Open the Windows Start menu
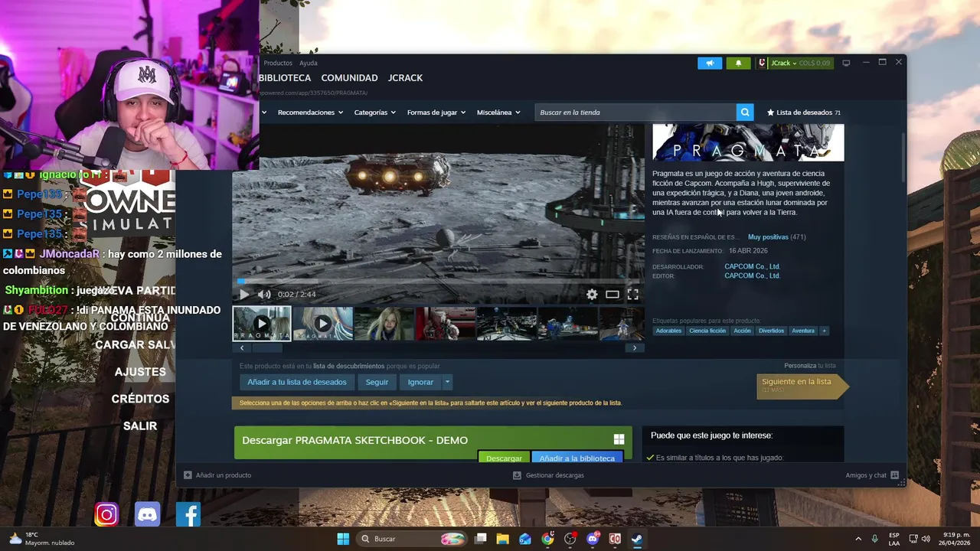The width and height of the screenshot is (980, 551). [x=343, y=539]
